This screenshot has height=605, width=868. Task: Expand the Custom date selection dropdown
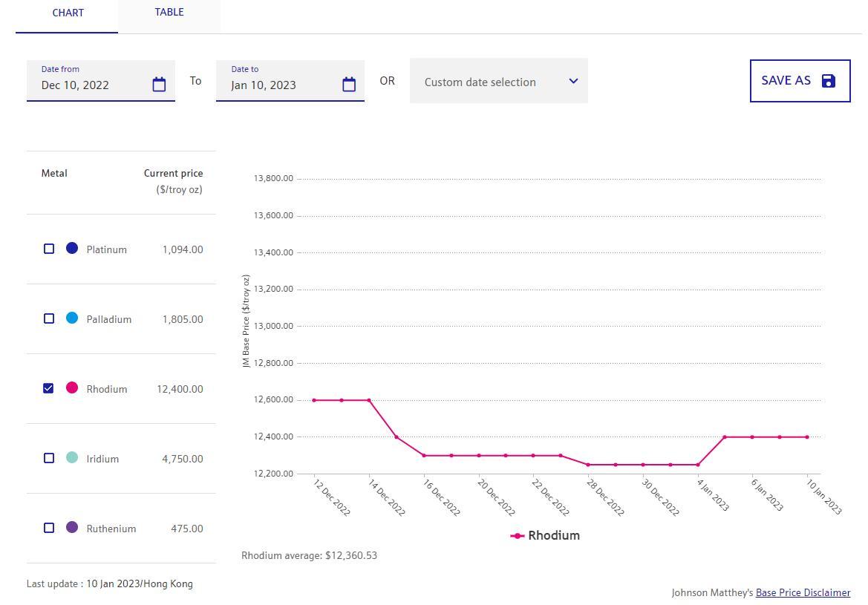(x=490, y=82)
